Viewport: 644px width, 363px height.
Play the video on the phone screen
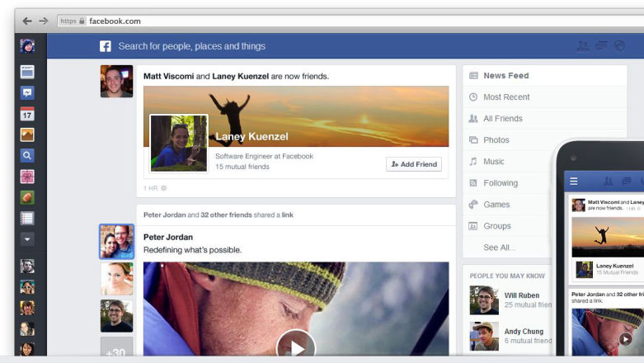tap(626, 339)
